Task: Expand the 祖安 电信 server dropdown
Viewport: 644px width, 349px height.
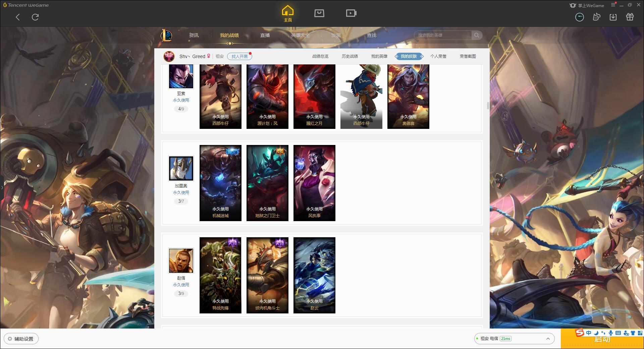Action: pyautogui.click(x=514, y=339)
